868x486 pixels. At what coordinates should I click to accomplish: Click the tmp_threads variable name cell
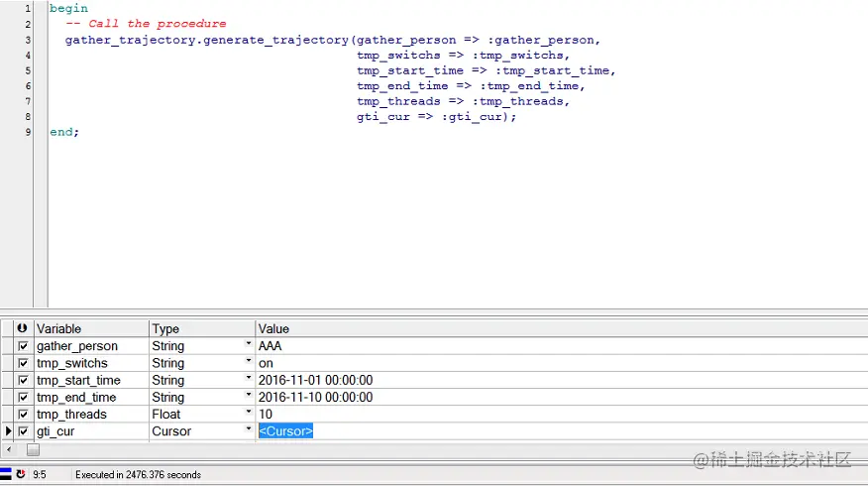91,415
